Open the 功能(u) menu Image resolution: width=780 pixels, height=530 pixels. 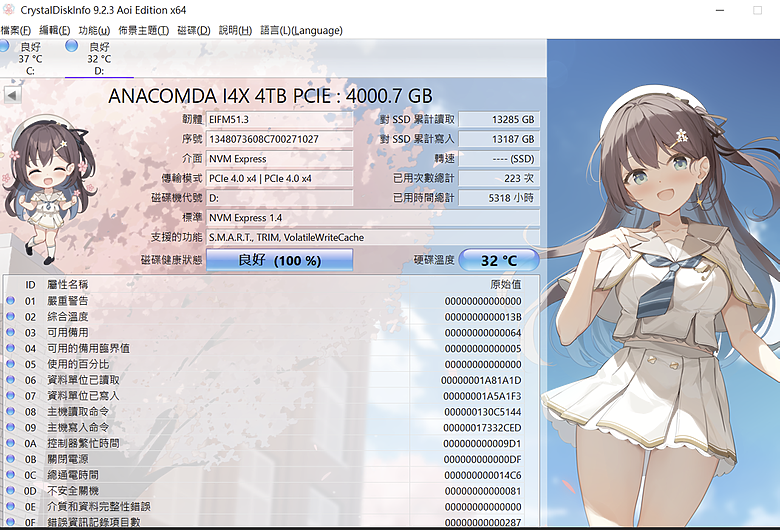pos(94,30)
